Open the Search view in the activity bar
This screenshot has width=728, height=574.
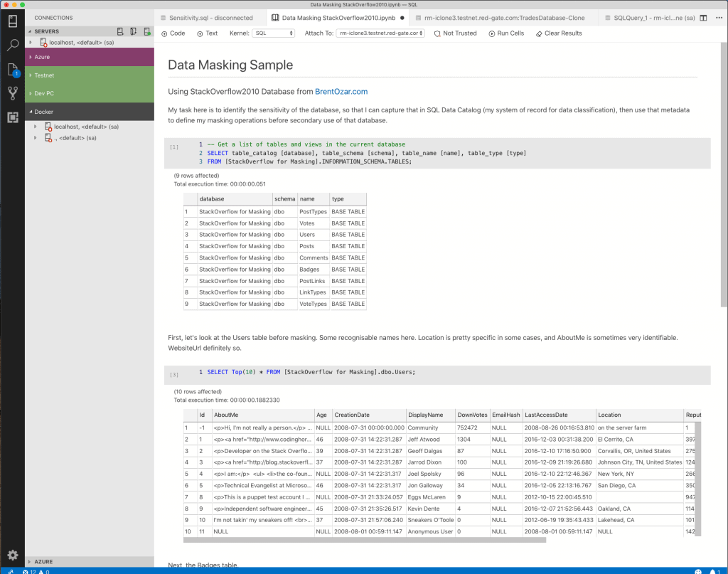(x=13, y=45)
